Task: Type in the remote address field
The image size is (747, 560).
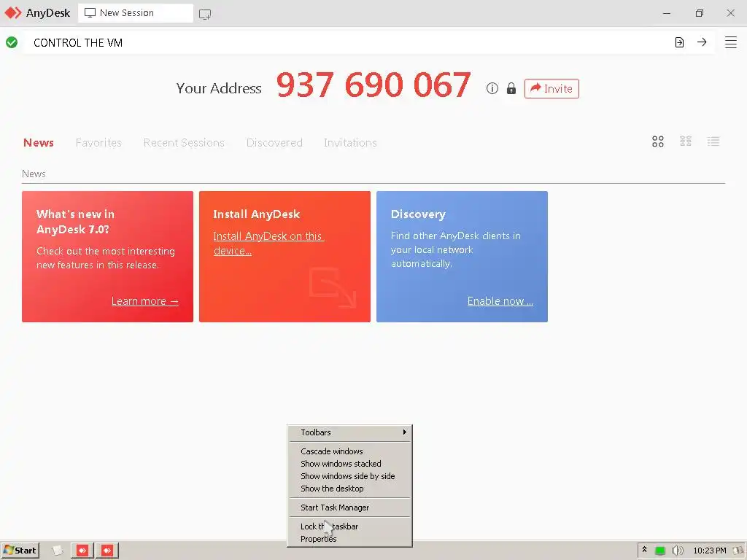Action: tap(348, 43)
